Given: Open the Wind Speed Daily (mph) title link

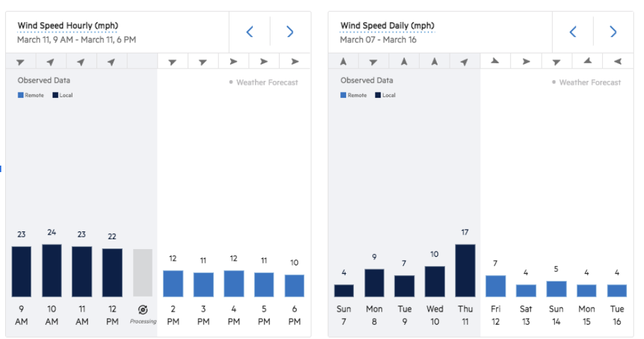Looking at the screenshot, I should 387,25.
